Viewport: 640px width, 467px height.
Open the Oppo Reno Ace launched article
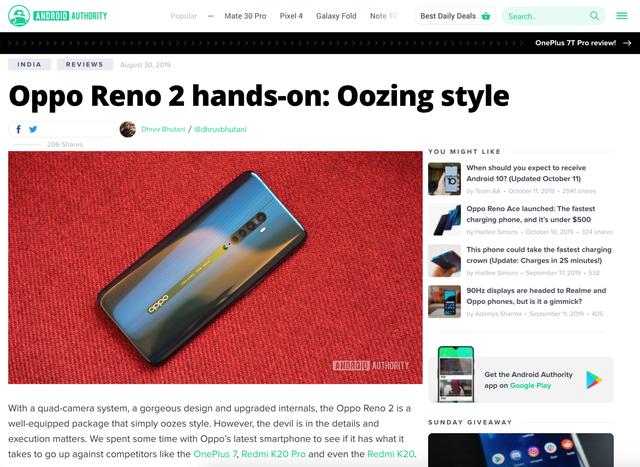click(x=531, y=214)
